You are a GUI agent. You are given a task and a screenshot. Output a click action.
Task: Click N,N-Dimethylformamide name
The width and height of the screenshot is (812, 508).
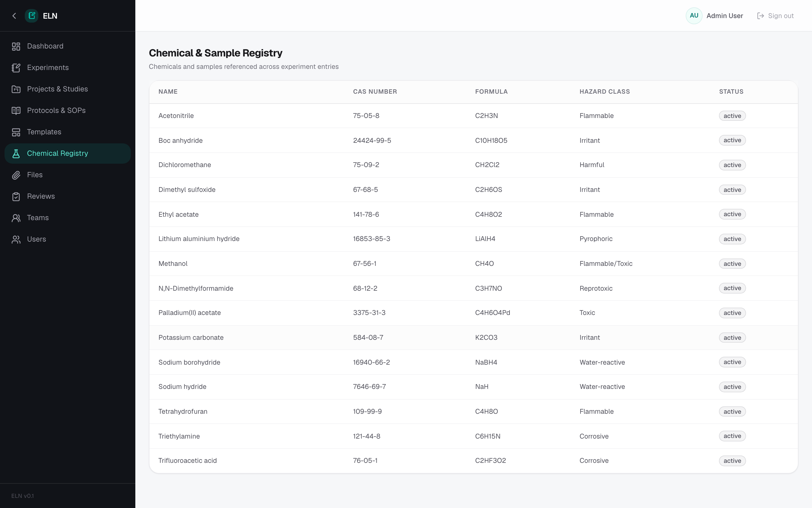click(x=196, y=288)
